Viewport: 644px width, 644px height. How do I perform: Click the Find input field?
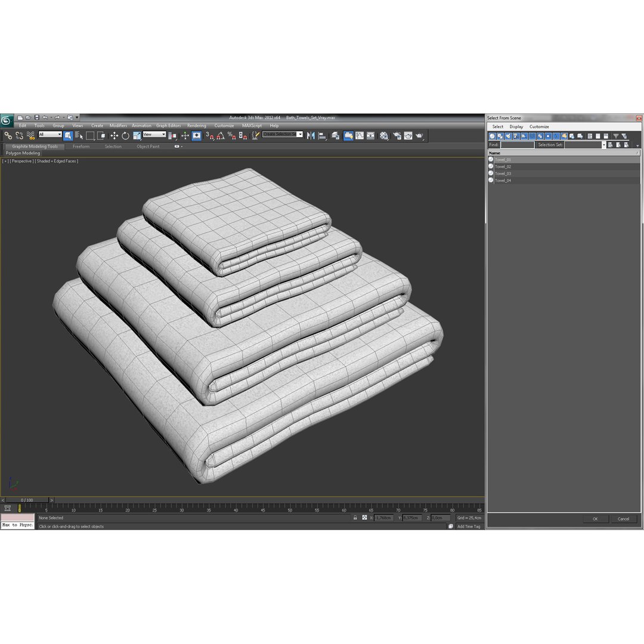(517, 144)
